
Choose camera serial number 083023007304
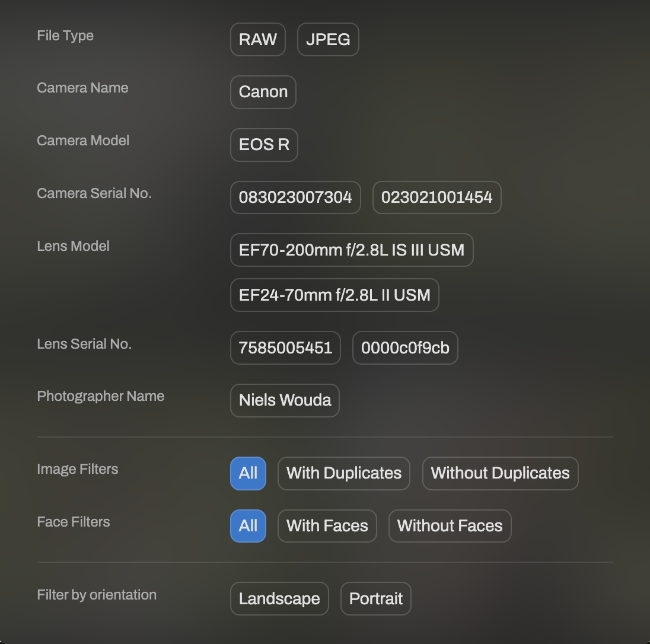pos(295,197)
